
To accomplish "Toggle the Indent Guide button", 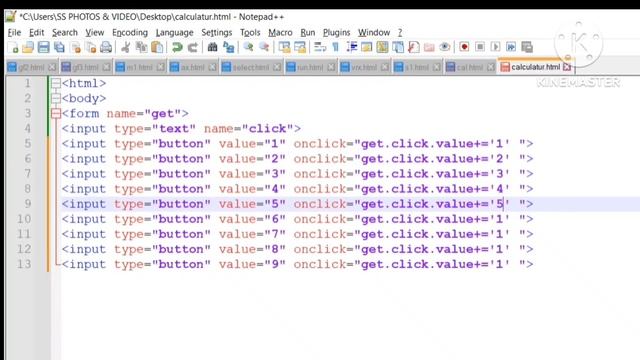I will pyautogui.click(x=351, y=47).
